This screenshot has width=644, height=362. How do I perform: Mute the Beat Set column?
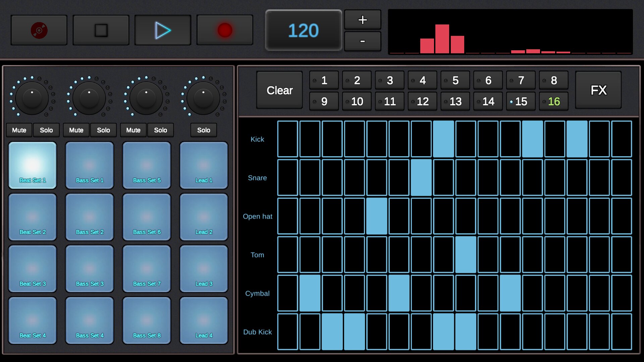coord(19,130)
